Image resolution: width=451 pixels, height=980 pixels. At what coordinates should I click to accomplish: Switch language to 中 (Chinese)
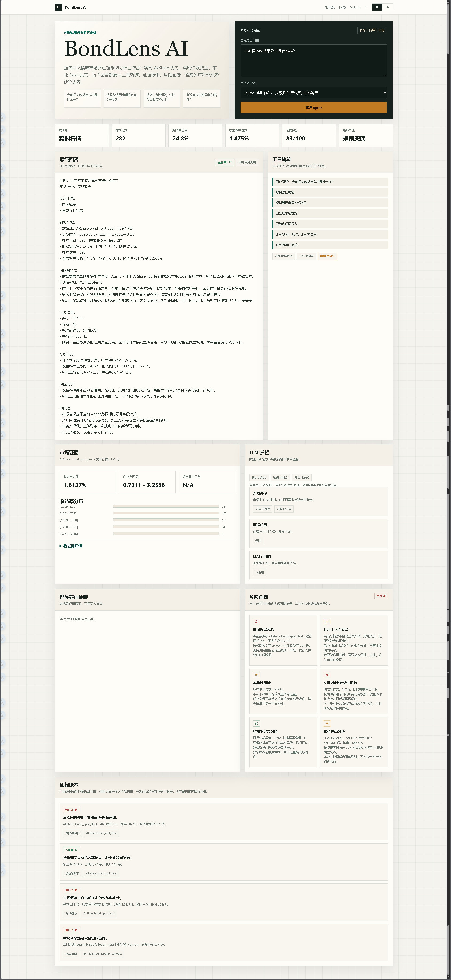pos(377,7)
